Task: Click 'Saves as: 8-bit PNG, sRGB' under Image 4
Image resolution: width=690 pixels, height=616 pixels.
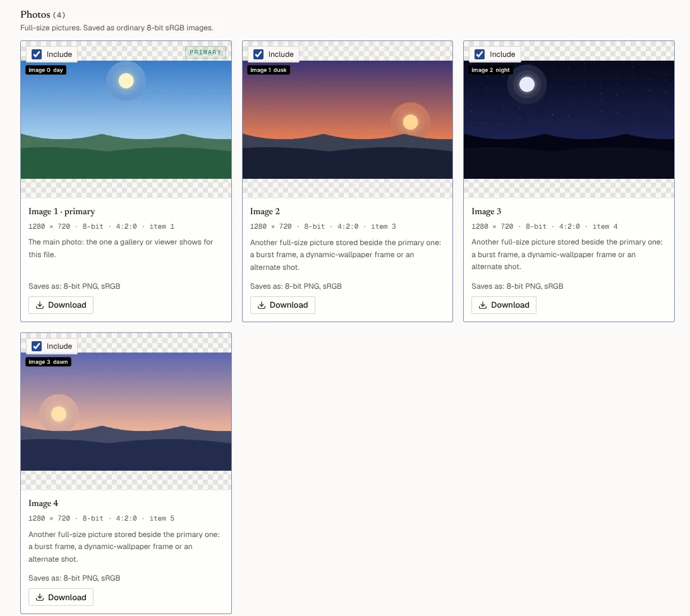Action: click(x=75, y=578)
